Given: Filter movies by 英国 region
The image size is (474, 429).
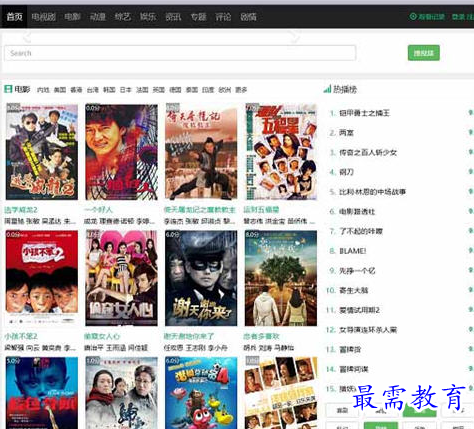Looking at the screenshot, I should (x=159, y=90).
